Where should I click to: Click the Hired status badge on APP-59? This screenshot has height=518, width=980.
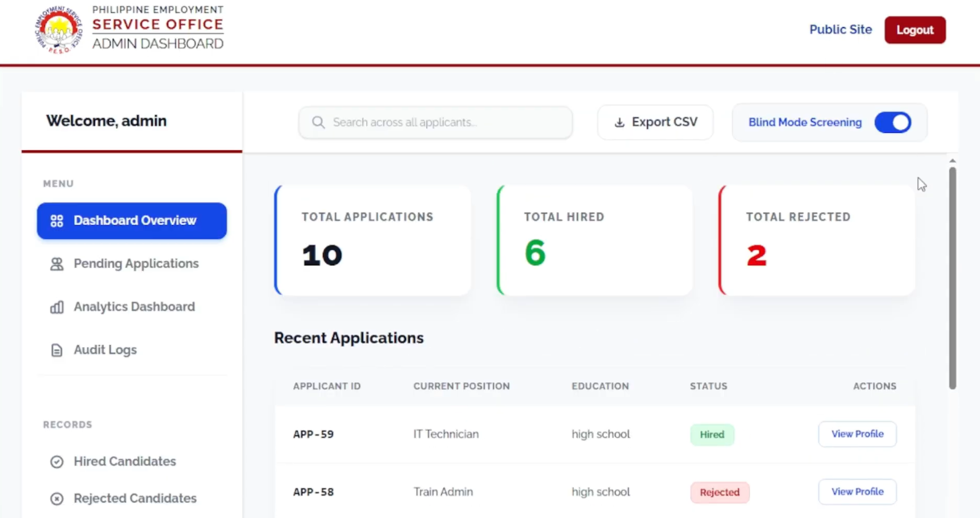(x=712, y=434)
